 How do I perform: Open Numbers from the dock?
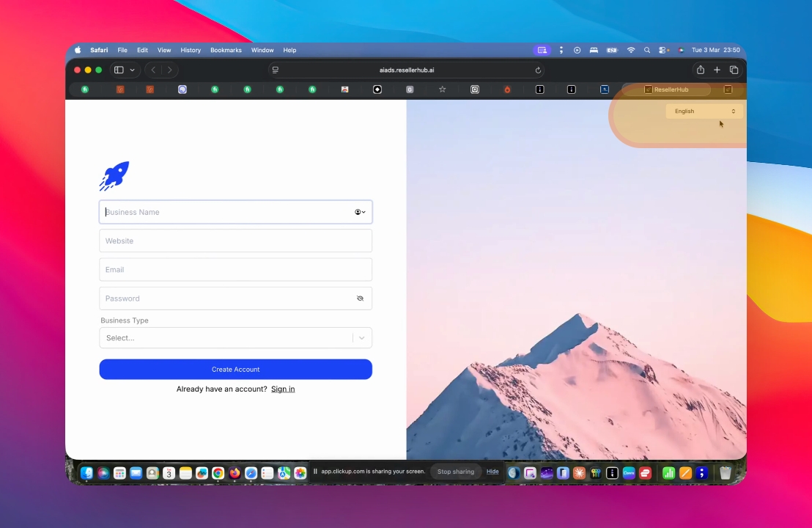(x=668, y=473)
